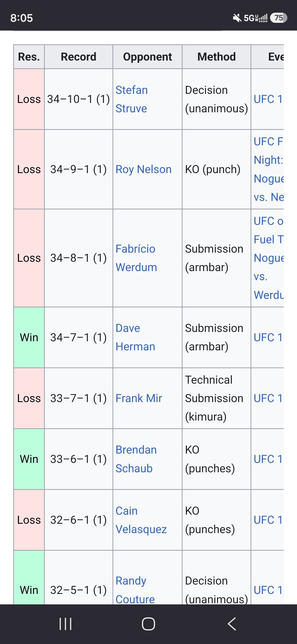Tap the muted sound icon in status bar
Viewport: 297px width, 644px height.
237,18
